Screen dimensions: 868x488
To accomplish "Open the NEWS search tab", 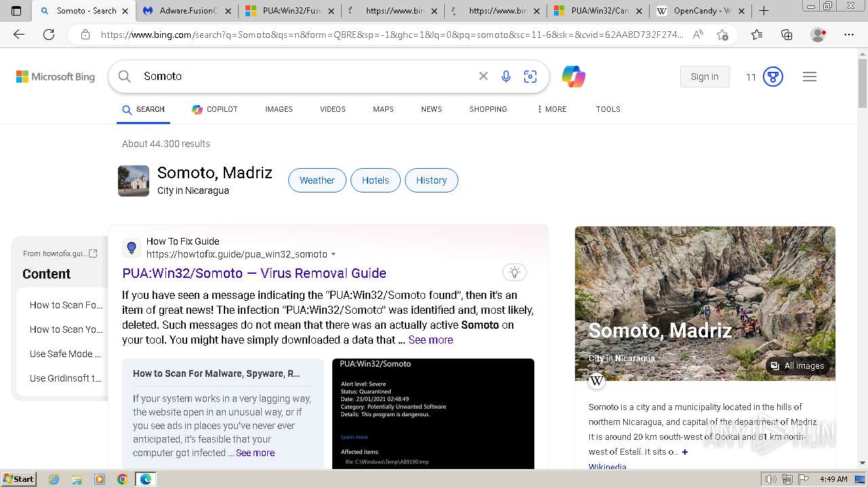I will point(431,109).
